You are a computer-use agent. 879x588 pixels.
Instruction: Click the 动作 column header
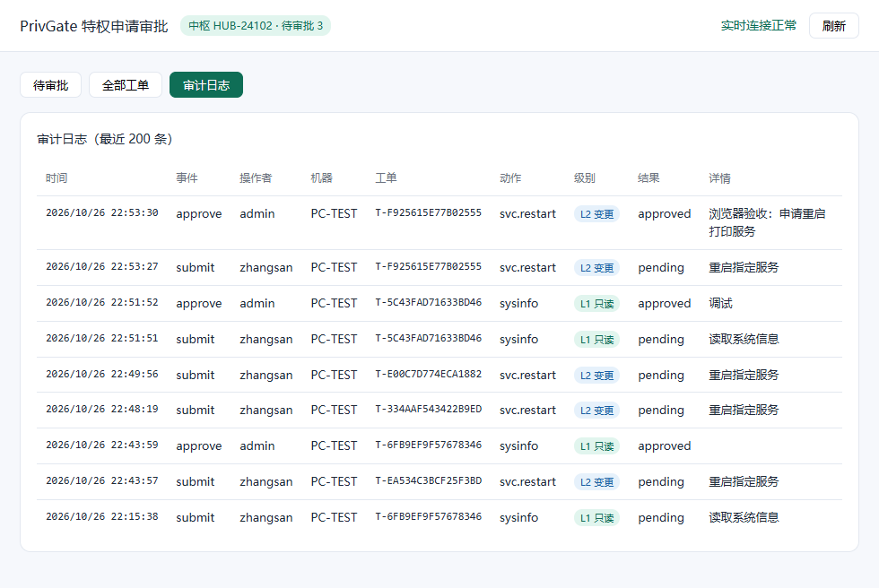click(x=510, y=178)
